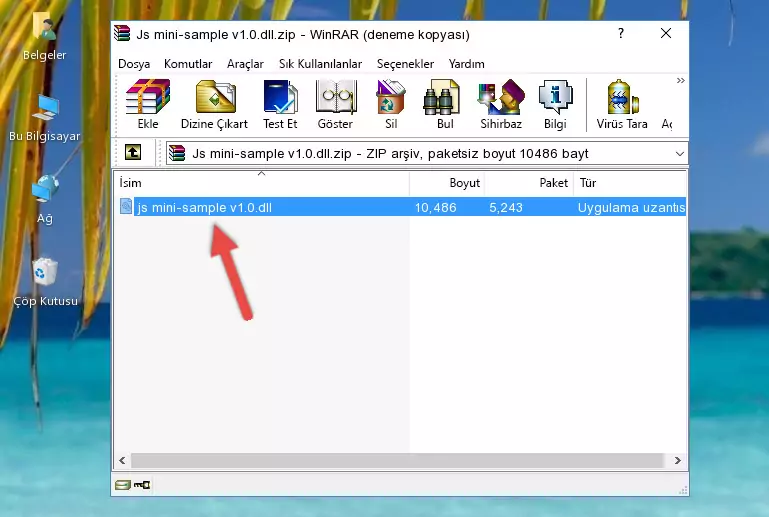Expand hidden toolbar items chevron

click(680, 80)
